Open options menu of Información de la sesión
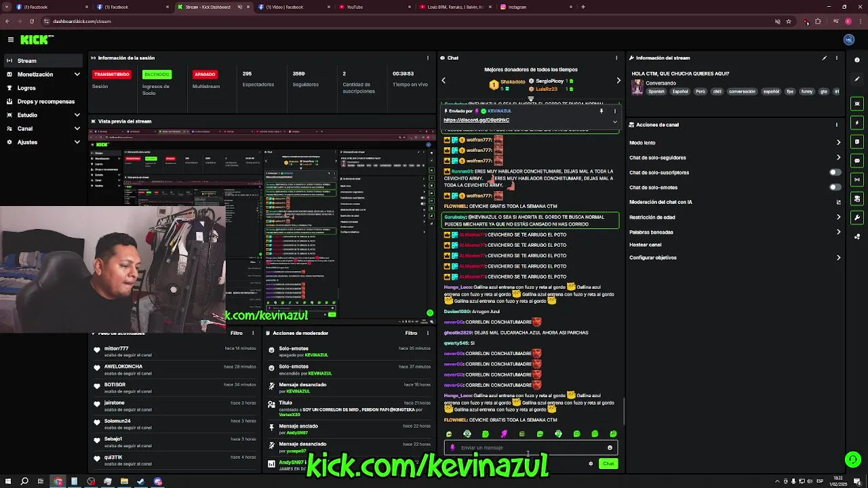This screenshot has width=868, height=488. (x=428, y=58)
